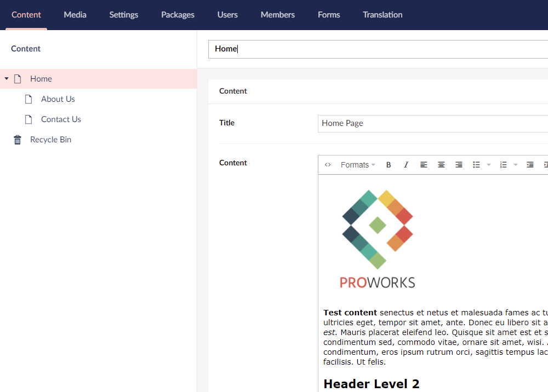Go to the Packages section

click(x=178, y=15)
